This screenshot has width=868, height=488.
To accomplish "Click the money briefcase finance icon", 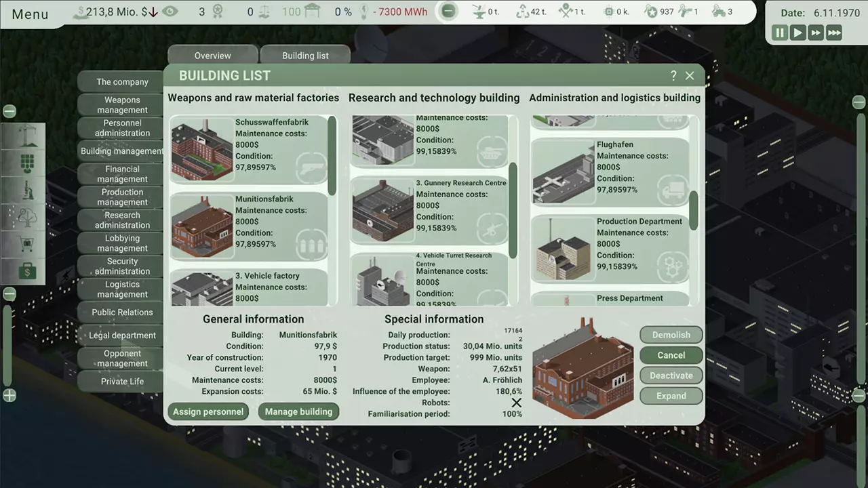I will (x=27, y=272).
